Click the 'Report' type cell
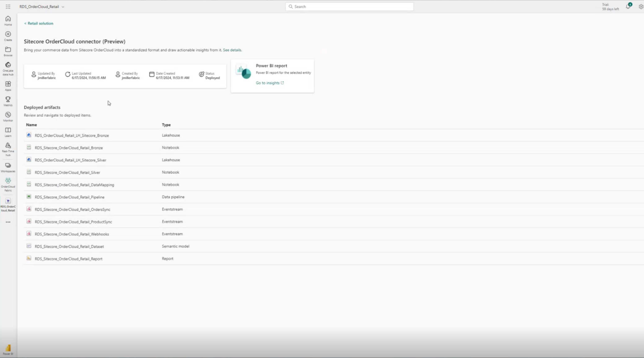644x358 pixels. click(168, 258)
